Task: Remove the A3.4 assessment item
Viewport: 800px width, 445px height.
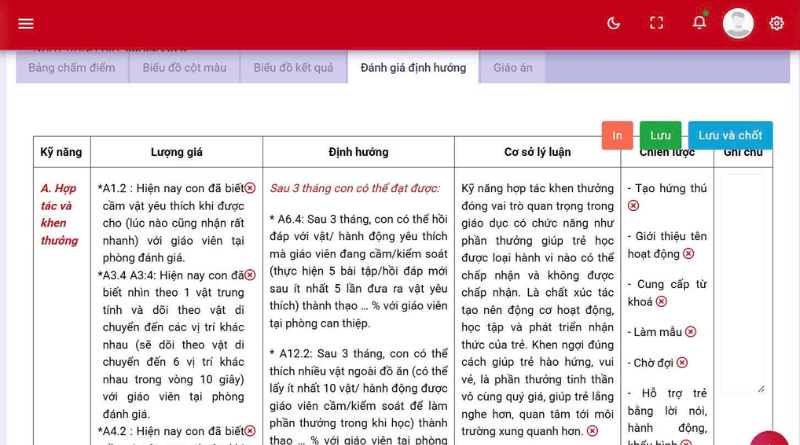Action: pyautogui.click(x=250, y=275)
